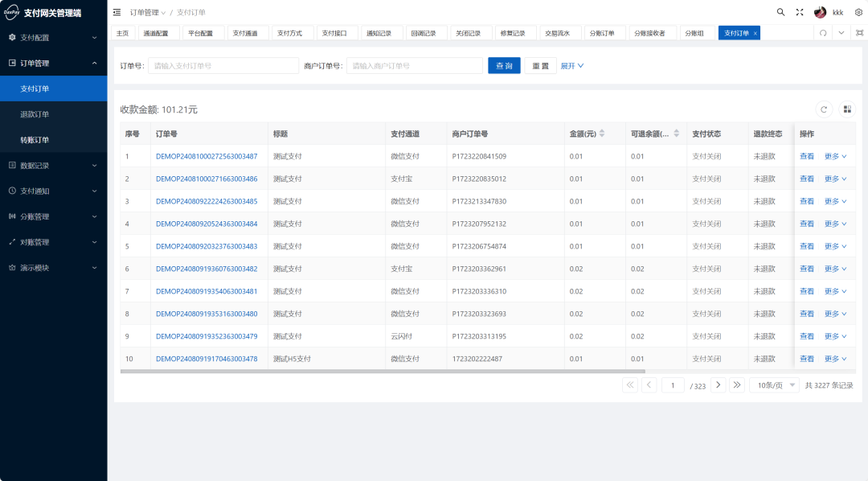Expand more search filters with 展开
Viewport: 868px width, 481px height.
572,65
